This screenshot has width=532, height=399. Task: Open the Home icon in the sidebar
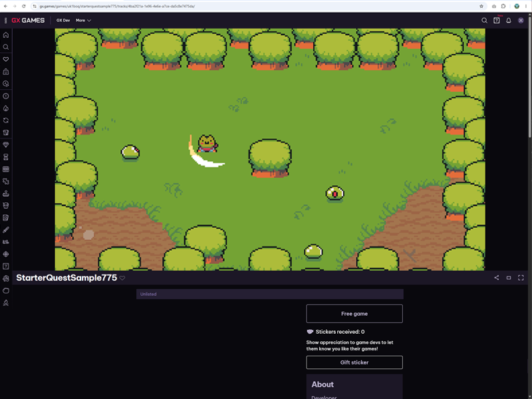tap(6, 35)
